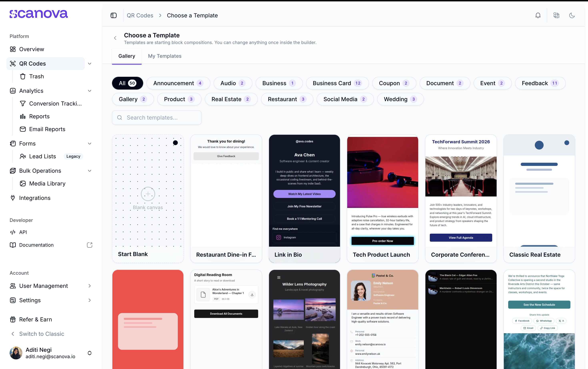Screen dimensions: 588x369
Task: Select the Link in Bio template
Action: pos(304,199)
